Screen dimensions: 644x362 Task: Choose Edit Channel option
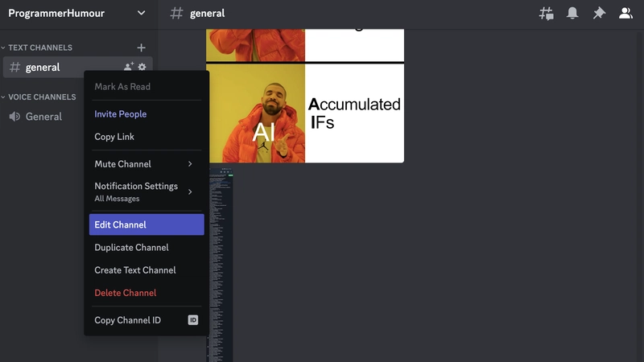147,224
